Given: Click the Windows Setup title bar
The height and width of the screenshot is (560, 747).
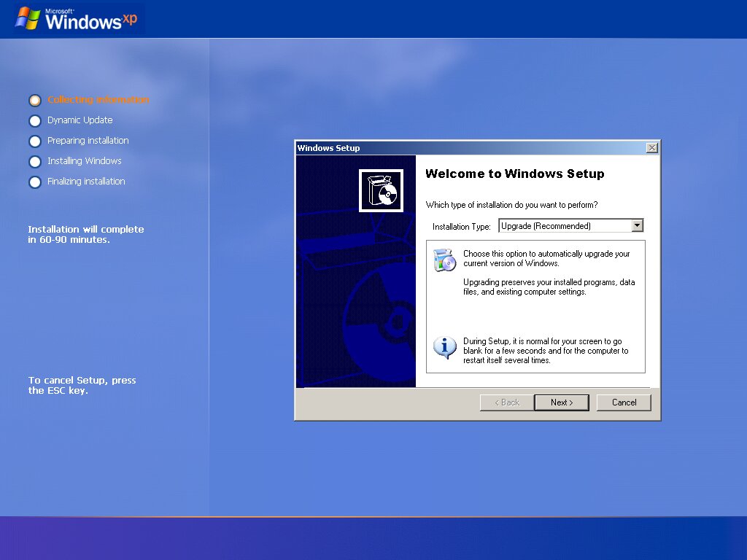Looking at the screenshot, I should pyautogui.click(x=438, y=147).
